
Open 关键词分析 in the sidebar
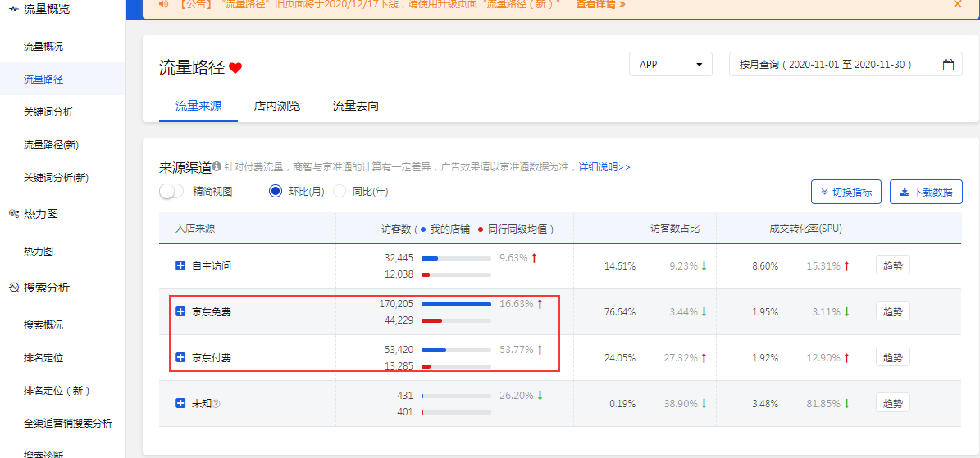tap(48, 112)
